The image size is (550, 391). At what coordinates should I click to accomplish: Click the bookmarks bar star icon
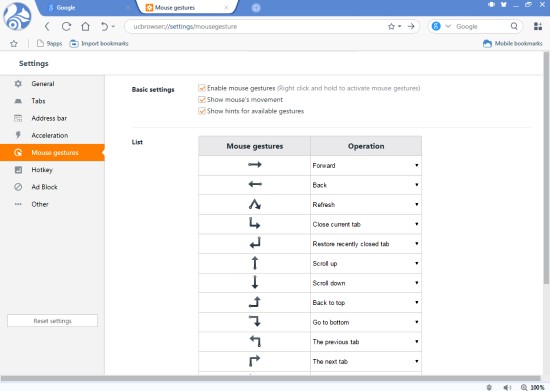coord(14,43)
